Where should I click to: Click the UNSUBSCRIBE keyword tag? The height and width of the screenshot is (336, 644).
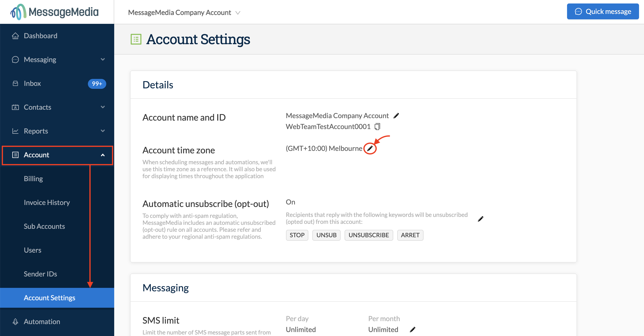[x=369, y=235]
